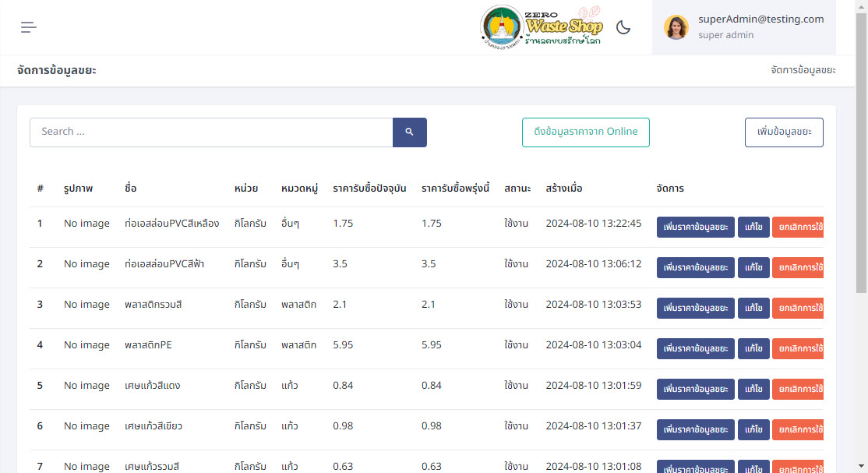Open the hamburger sidebar menu
Image resolution: width=868 pixels, height=473 pixels.
click(x=29, y=27)
